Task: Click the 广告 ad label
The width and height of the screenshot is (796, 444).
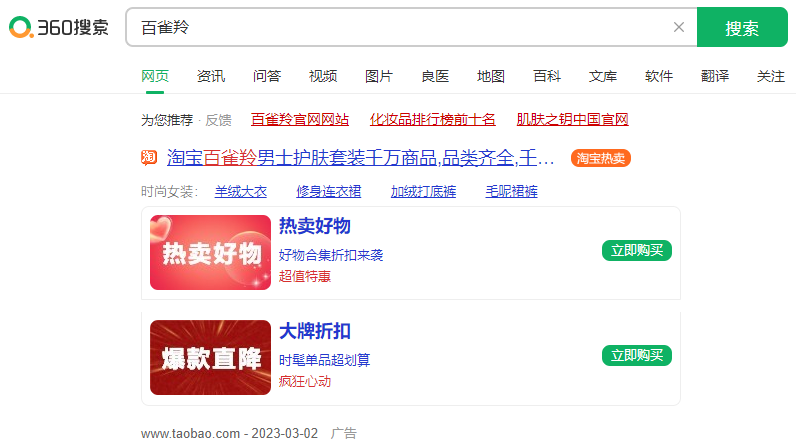Action: (344, 434)
